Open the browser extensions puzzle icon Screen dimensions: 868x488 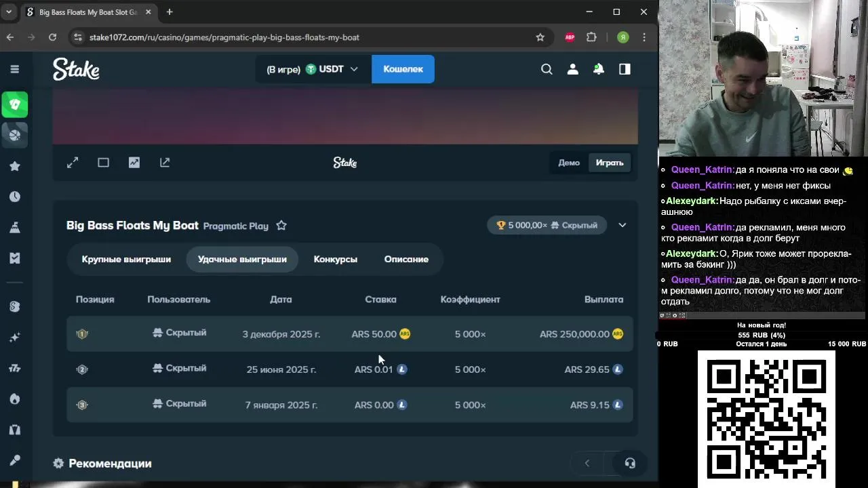coord(591,37)
